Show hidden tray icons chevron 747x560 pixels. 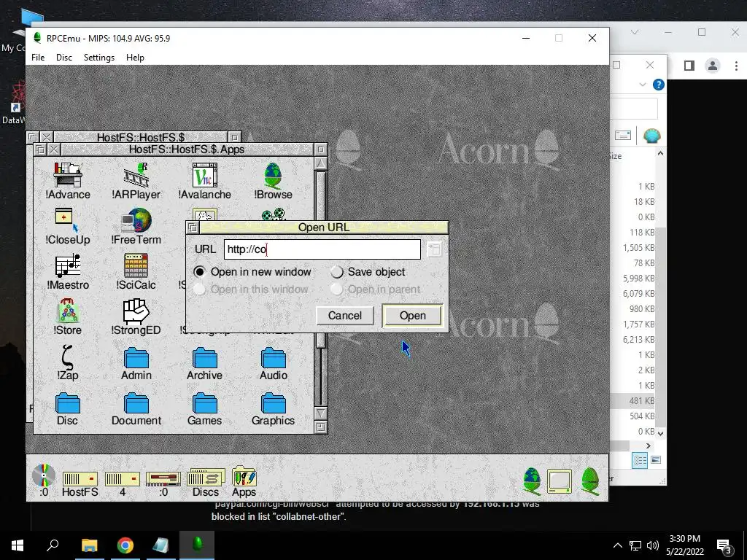coord(617,545)
